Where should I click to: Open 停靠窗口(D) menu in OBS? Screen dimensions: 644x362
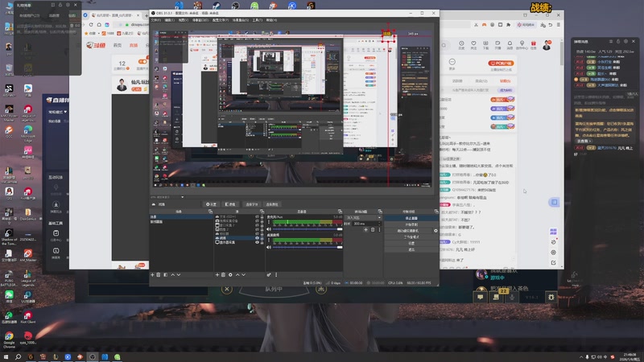(200, 19)
